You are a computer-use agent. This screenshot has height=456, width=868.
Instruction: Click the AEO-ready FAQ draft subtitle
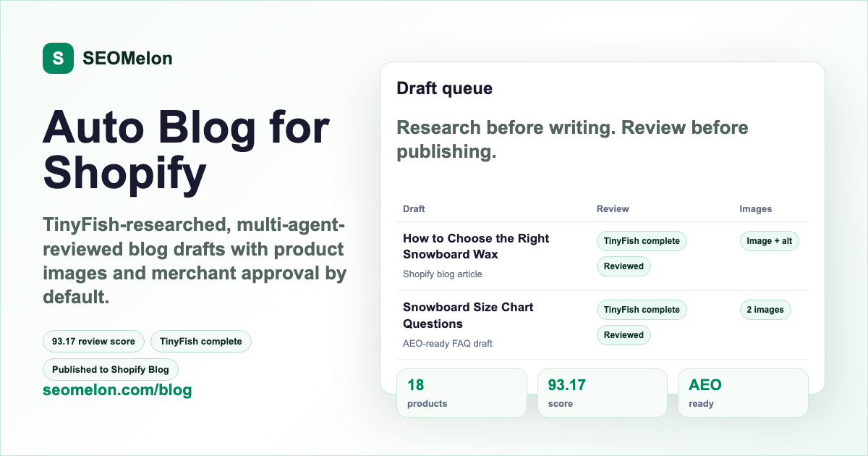tap(448, 343)
